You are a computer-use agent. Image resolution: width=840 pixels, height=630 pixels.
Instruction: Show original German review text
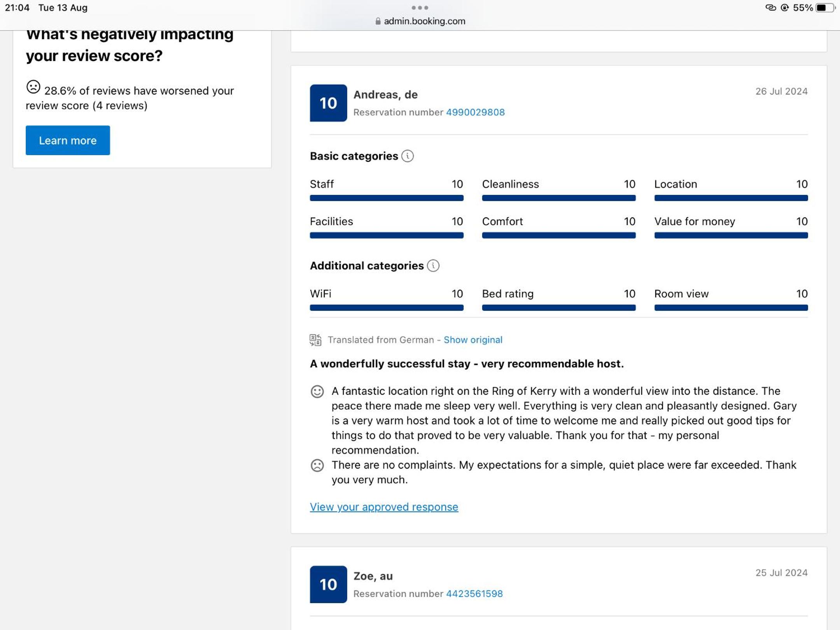pos(473,340)
